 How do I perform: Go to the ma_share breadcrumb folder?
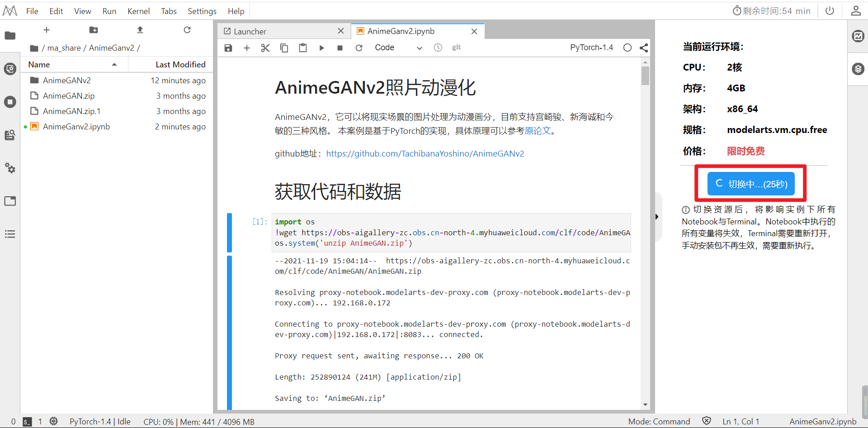click(64, 48)
